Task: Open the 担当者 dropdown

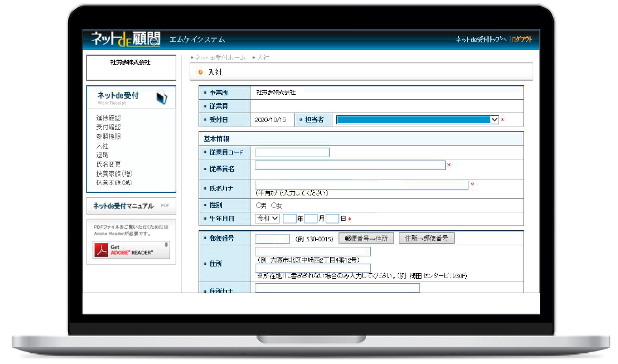Action: (418, 120)
